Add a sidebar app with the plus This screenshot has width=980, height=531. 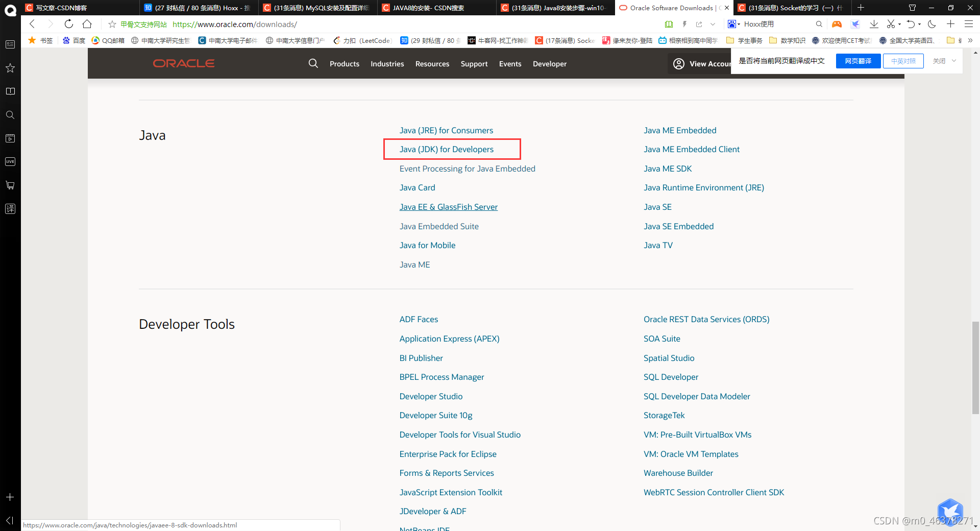[x=10, y=497]
